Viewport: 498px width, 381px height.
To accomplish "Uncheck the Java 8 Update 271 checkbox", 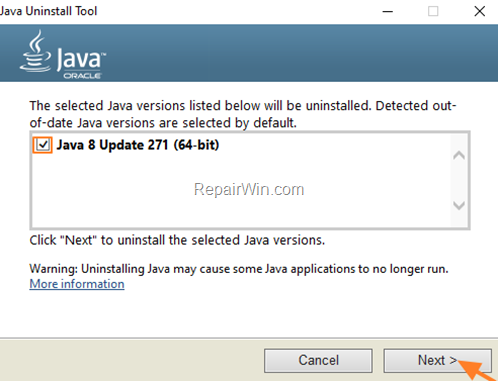I will [x=43, y=145].
